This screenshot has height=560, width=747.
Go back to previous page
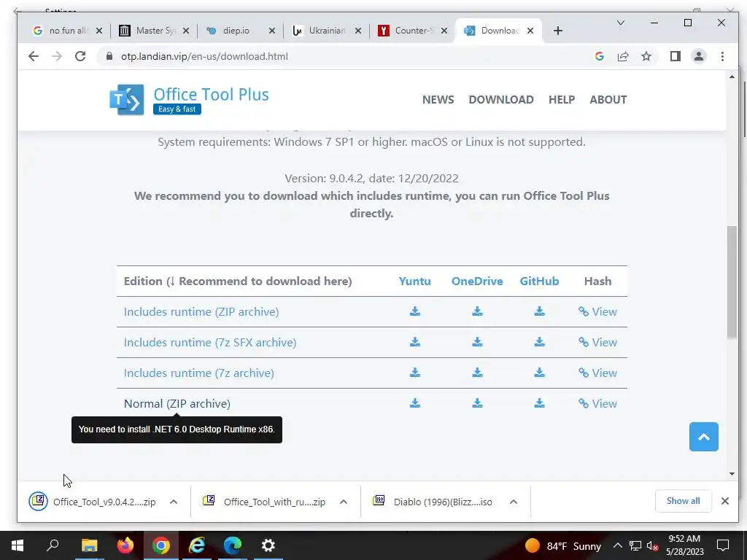(33, 56)
